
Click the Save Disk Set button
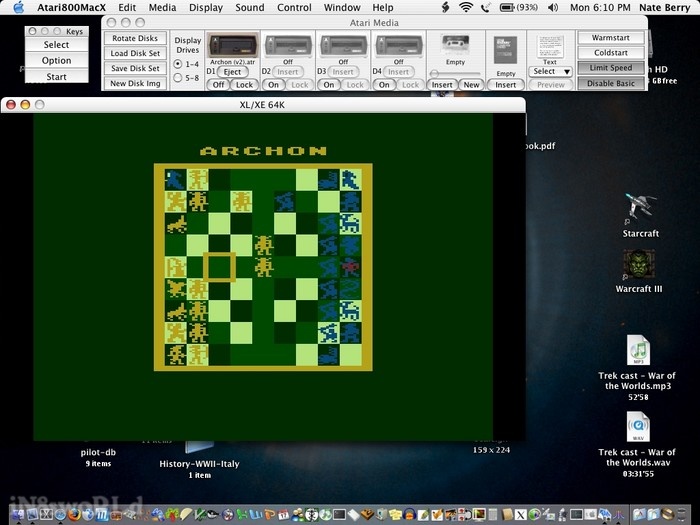click(x=135, y=68)
